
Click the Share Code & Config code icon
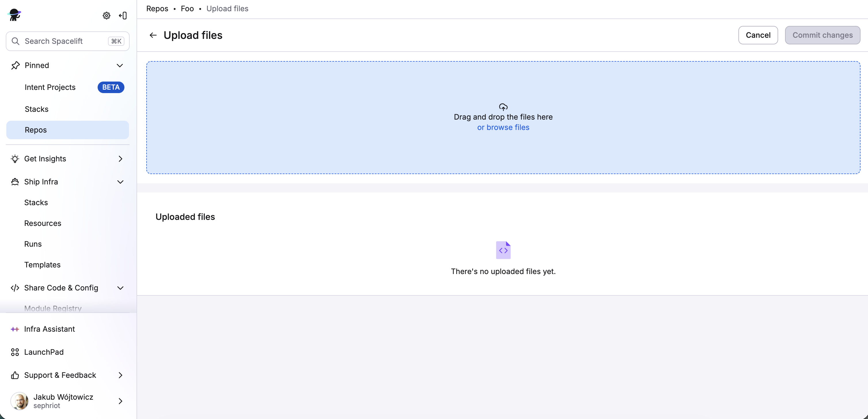(x=15, y=288)
